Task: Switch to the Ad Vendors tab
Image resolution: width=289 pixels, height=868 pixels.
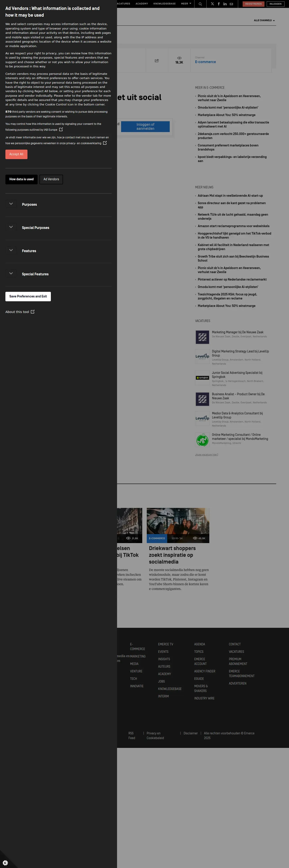Action: click(x=51, y=179)
